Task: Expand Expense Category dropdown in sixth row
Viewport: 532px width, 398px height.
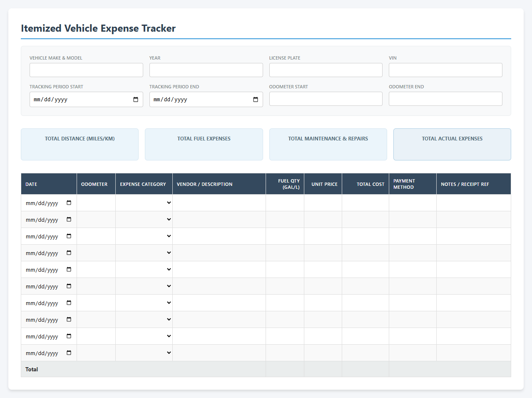Action: coord(144,286)
